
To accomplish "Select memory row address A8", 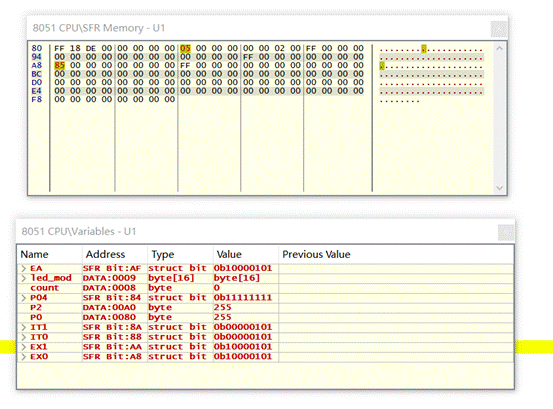I will click(x=37, y=66).
